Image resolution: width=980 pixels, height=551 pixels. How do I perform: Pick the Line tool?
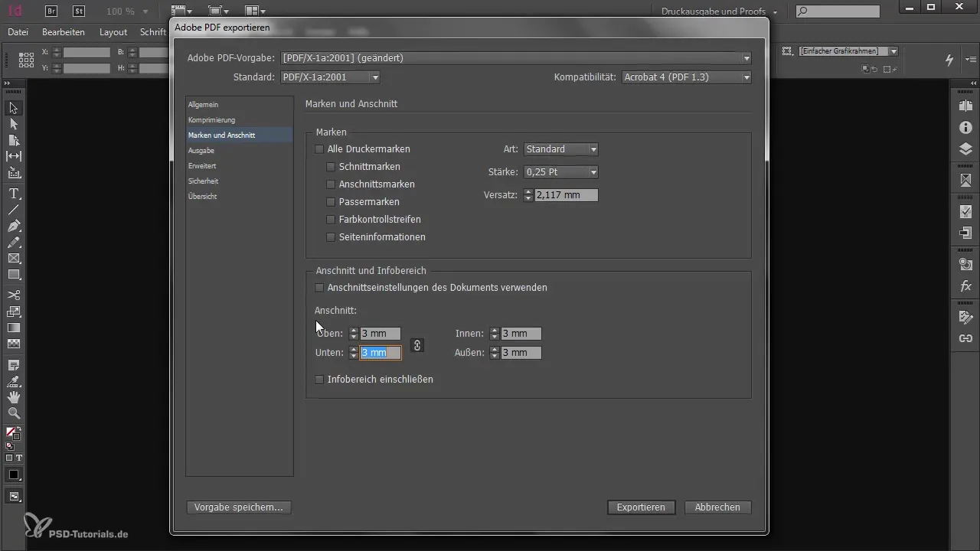14,210
